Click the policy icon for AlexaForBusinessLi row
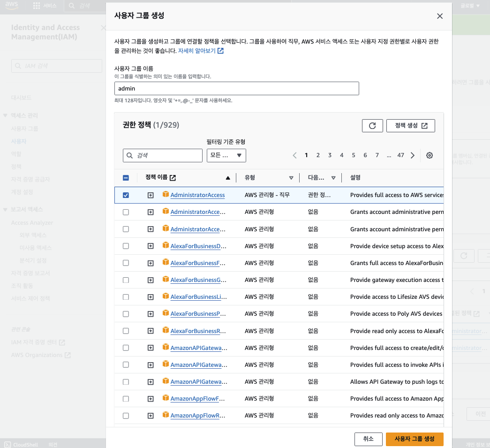 166,296
